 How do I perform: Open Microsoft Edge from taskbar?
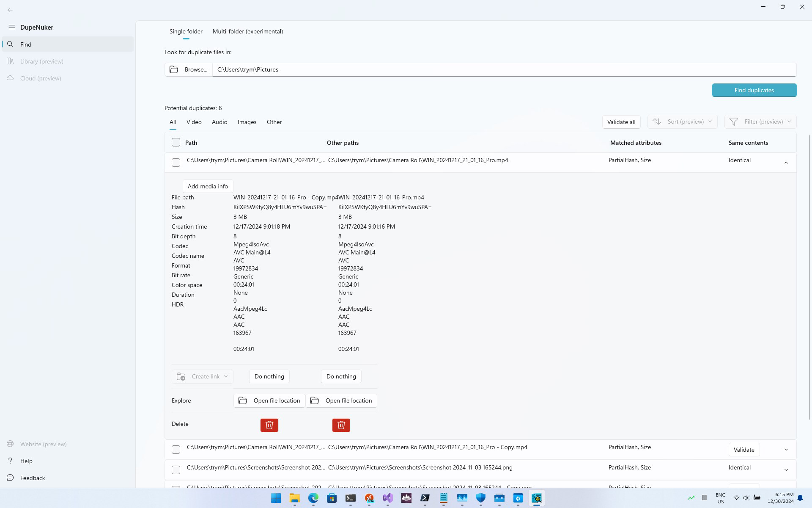point(313,498)
